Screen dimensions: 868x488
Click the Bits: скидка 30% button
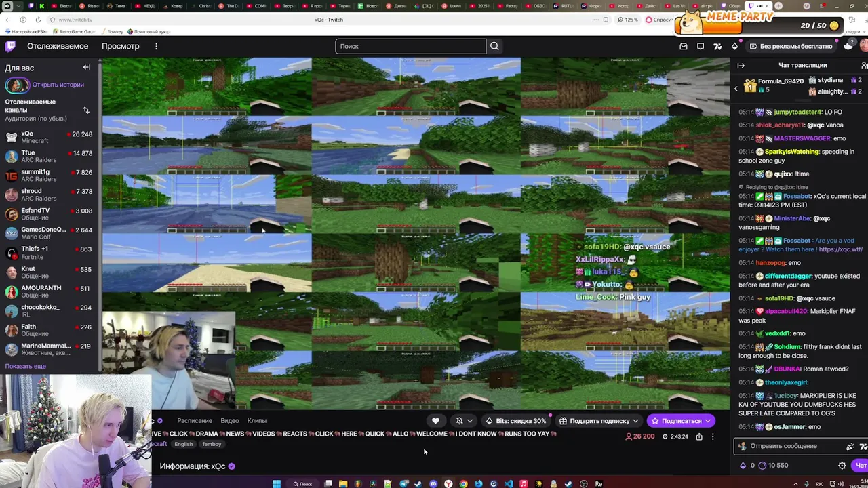click(515, 421)
